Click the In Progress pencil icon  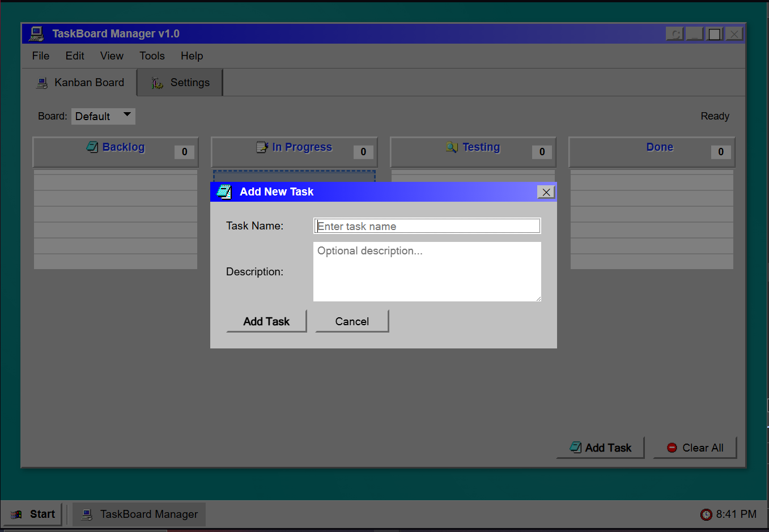(262, 146)
